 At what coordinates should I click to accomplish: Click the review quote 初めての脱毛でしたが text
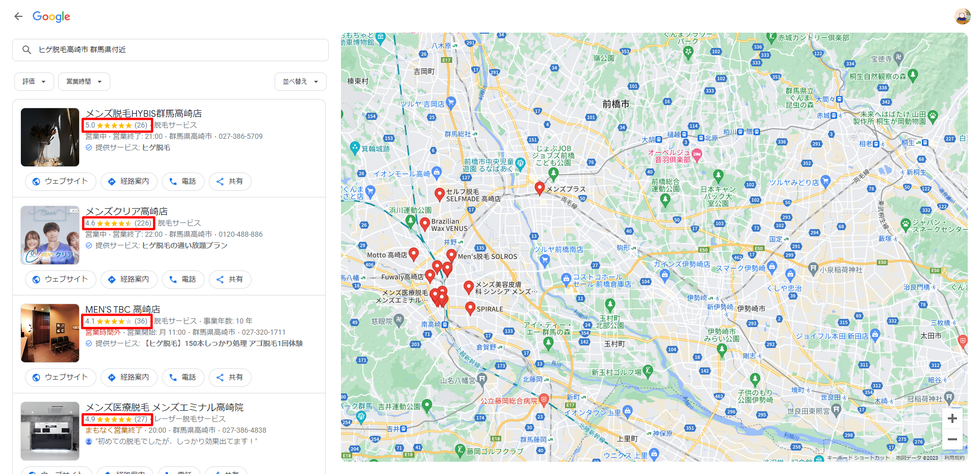176,441
